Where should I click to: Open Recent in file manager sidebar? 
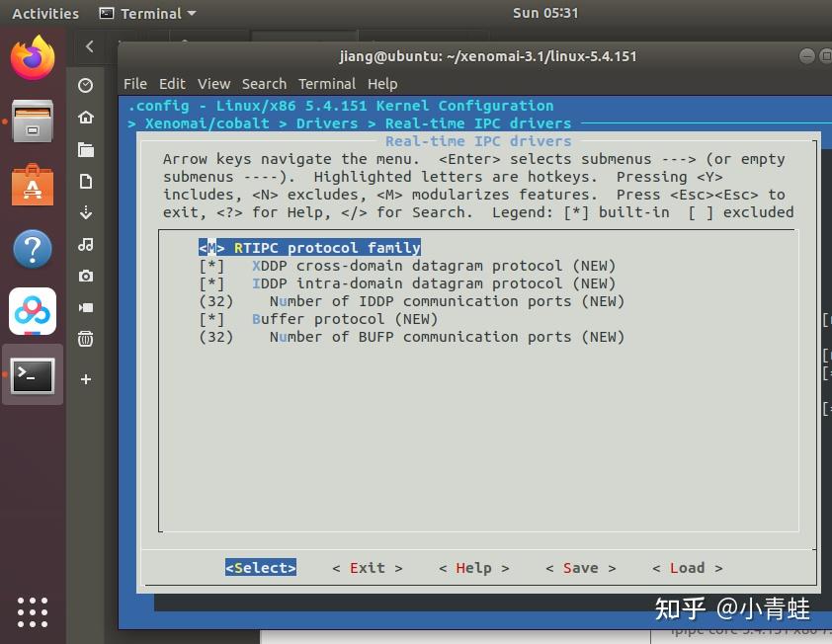pos(85,85)
